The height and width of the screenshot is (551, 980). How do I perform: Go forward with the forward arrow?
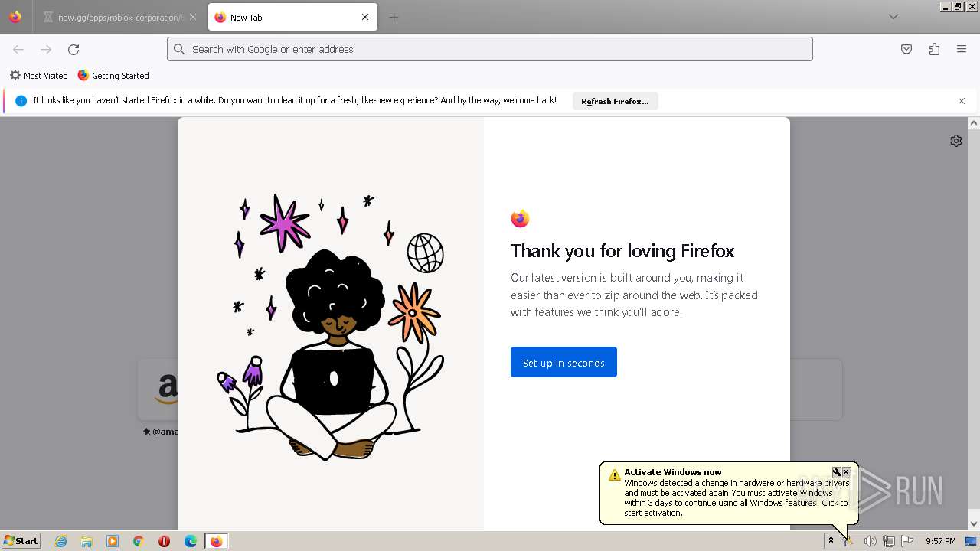(46, 49)
